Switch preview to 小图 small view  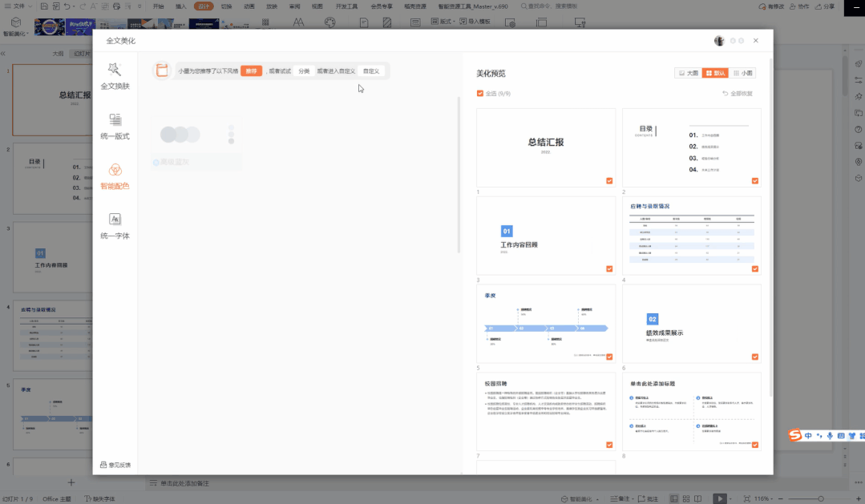(742, 73)
